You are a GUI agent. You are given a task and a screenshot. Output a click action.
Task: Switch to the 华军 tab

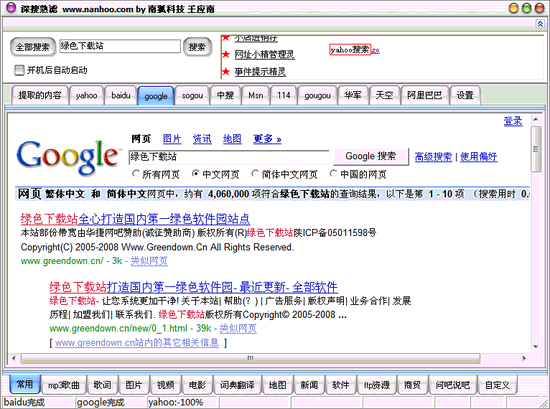(353, 95)
